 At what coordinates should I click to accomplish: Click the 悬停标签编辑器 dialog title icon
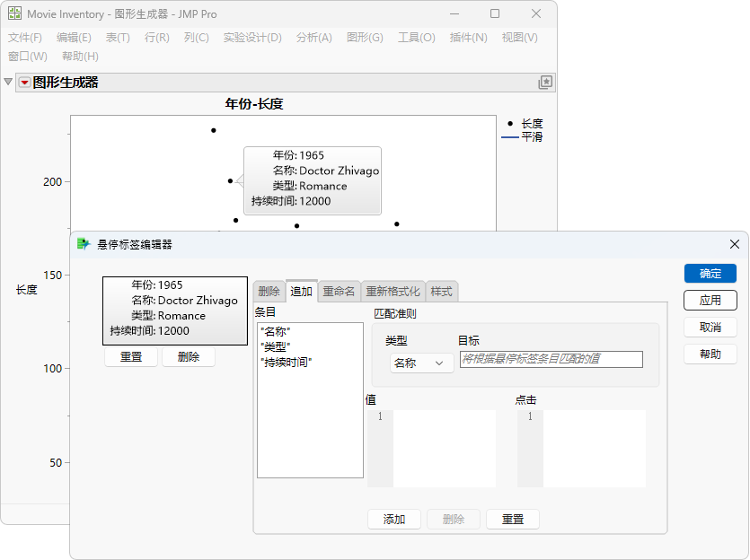(84, 244)
